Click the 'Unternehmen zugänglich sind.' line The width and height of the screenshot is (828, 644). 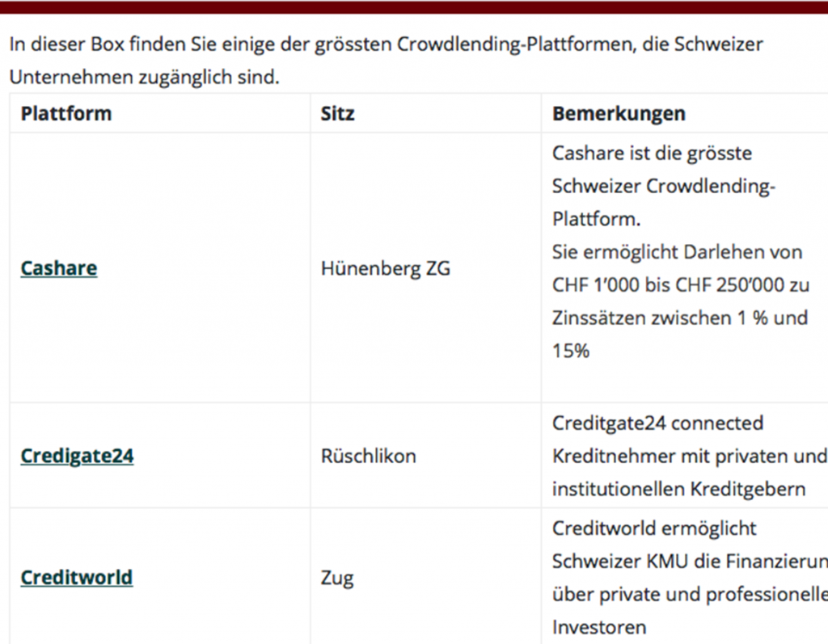pos(144,78)
